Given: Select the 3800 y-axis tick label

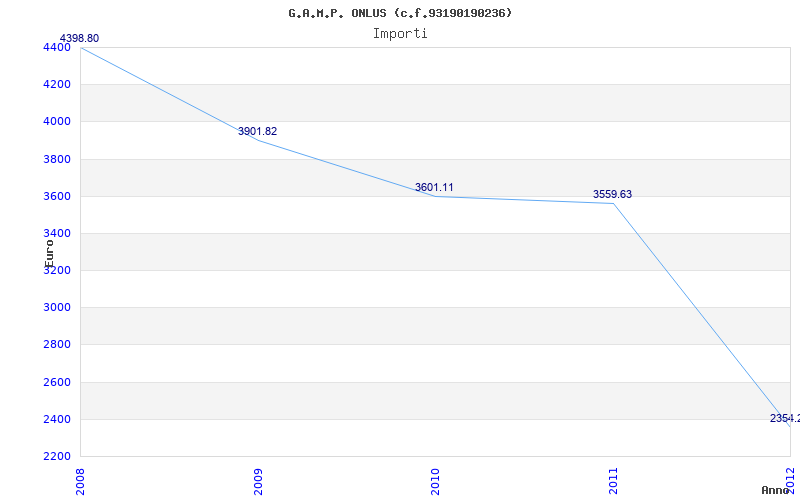Looking at the screenshot, I should 57,159.
